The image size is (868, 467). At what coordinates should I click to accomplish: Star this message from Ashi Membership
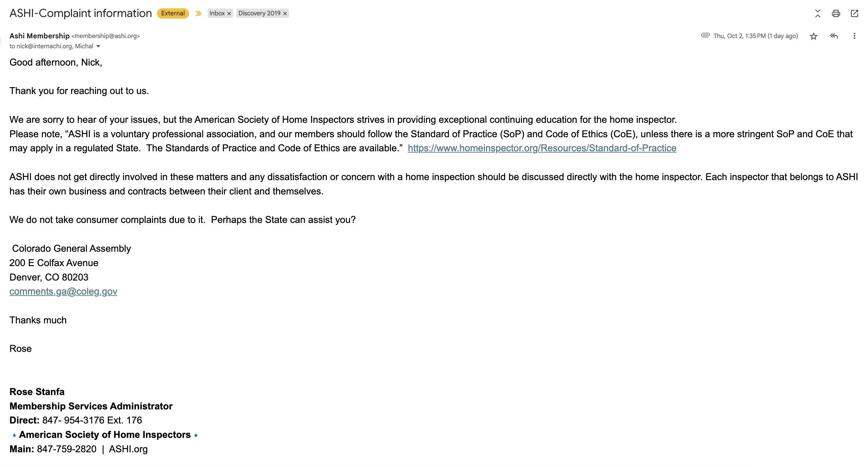tap(813, 36)
